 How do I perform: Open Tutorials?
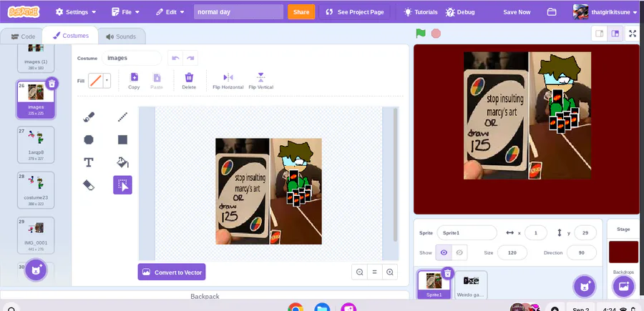[421, 12]
